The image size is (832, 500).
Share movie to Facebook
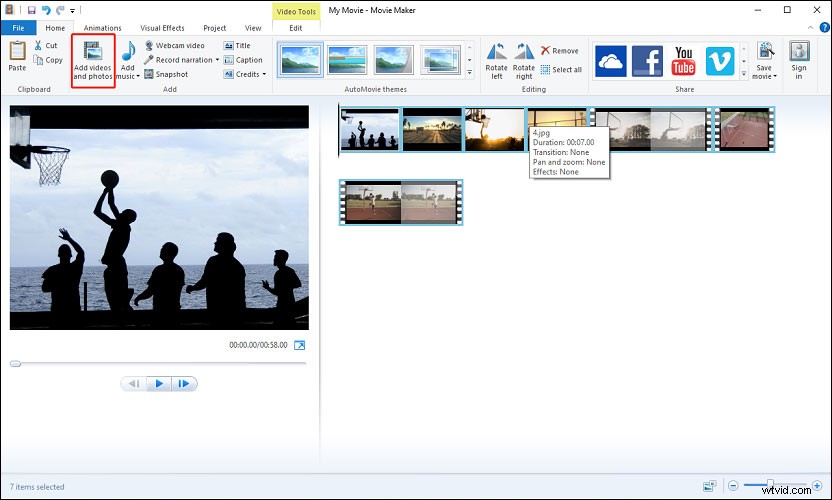647,61
